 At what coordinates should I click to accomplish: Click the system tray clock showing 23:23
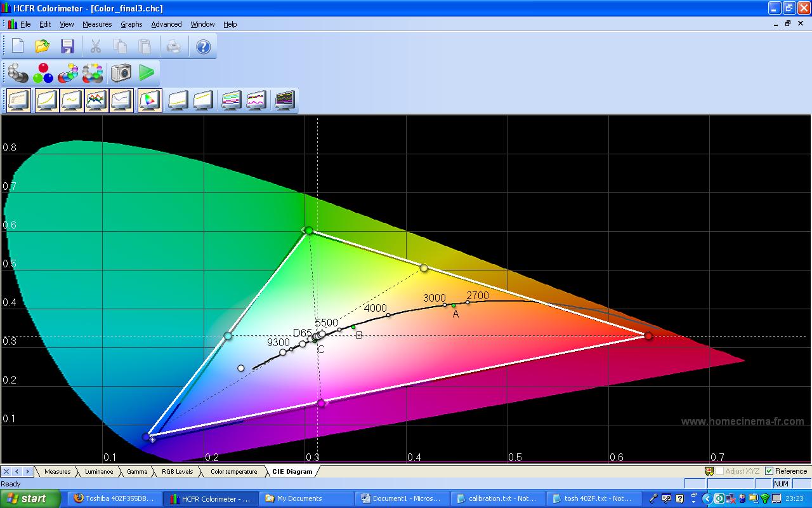pyautogui.click(x=794, y=498)
